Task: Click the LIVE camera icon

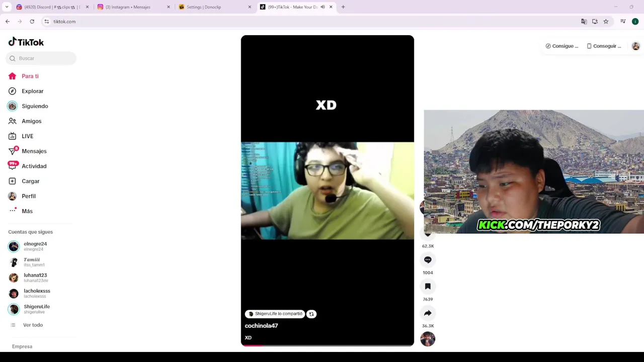Action: click(12, 136)
